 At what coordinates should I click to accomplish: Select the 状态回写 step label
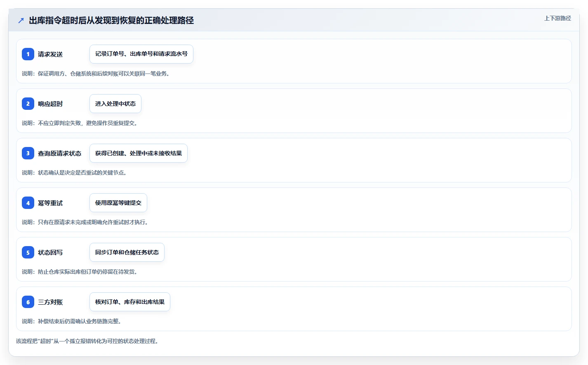coord(50,252)
